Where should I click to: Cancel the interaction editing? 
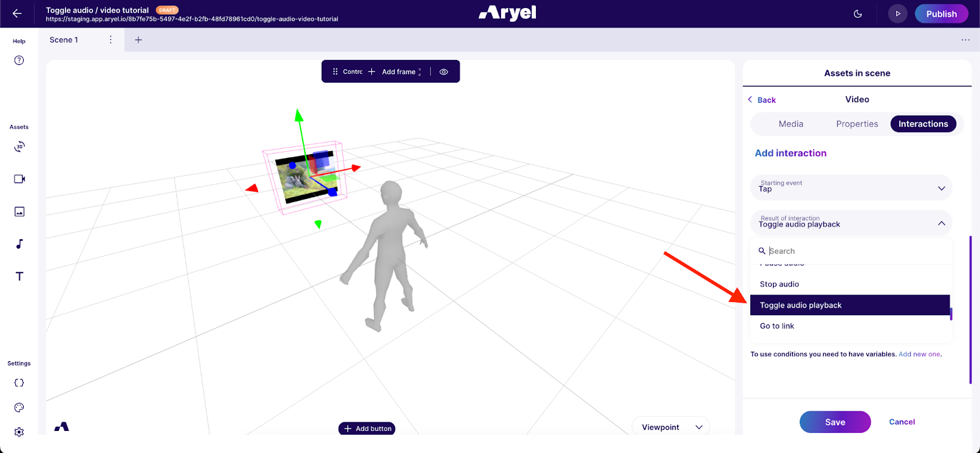(x=902, y=422)
